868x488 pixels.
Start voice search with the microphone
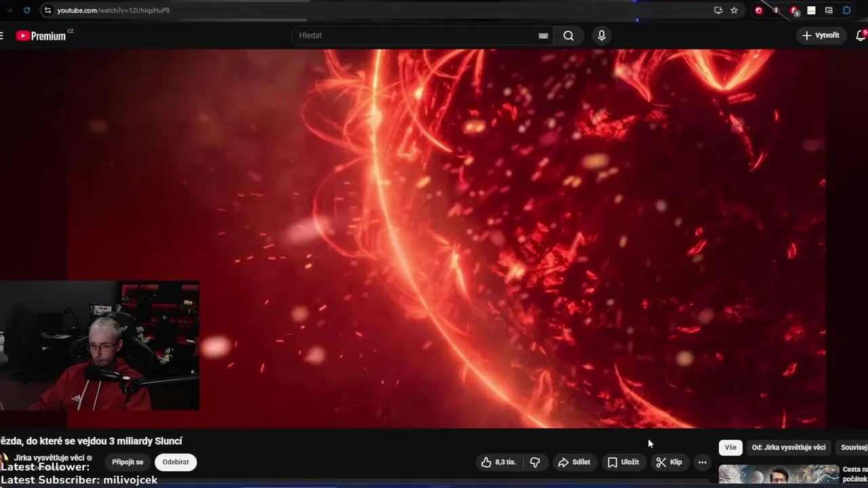point(601,36)
